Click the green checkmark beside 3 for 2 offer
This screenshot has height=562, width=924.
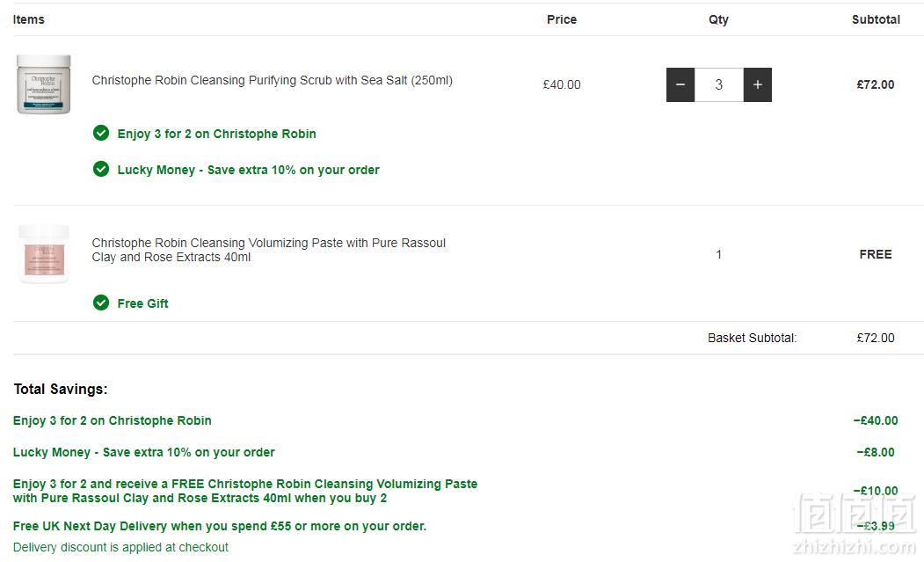[x=101, y=134]
